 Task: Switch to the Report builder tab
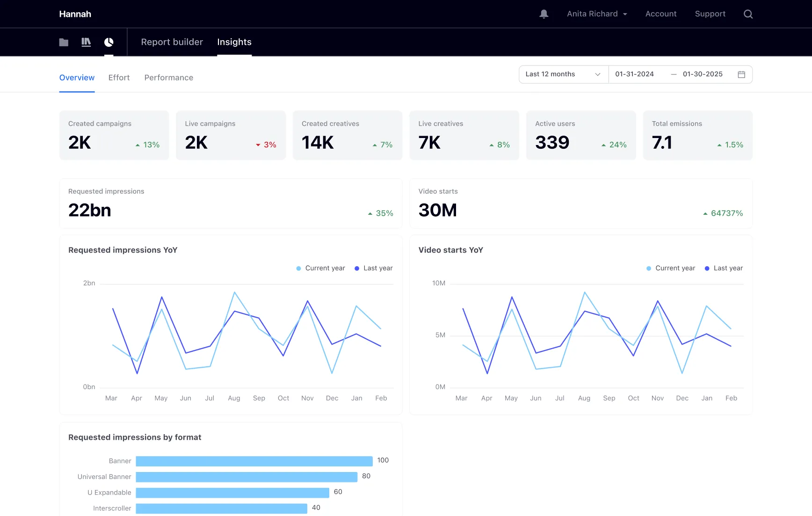[172, 42]
